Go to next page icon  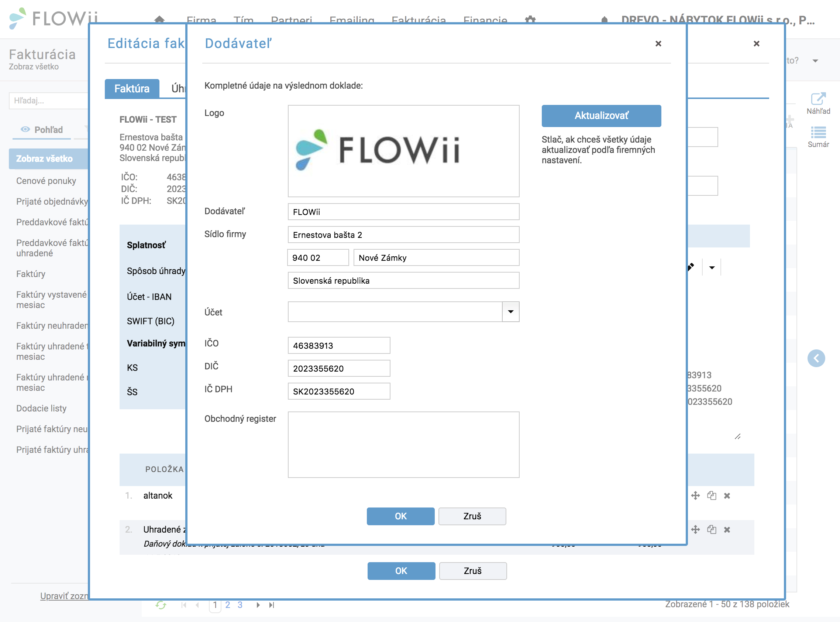[258, 605]
